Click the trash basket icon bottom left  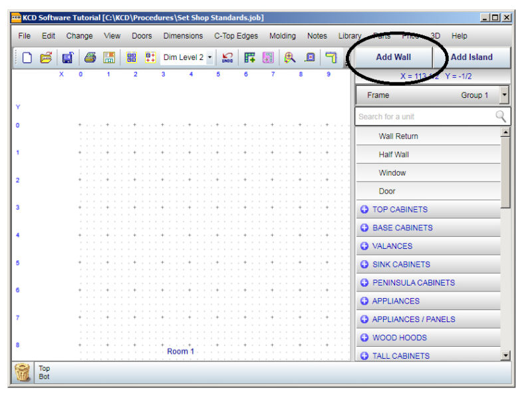click(x=21, y=373)
